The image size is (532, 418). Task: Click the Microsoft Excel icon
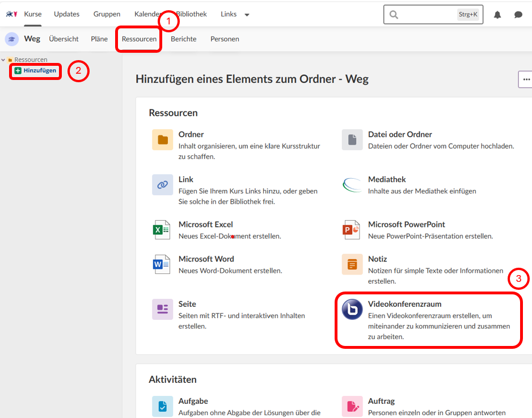point(162,230)
